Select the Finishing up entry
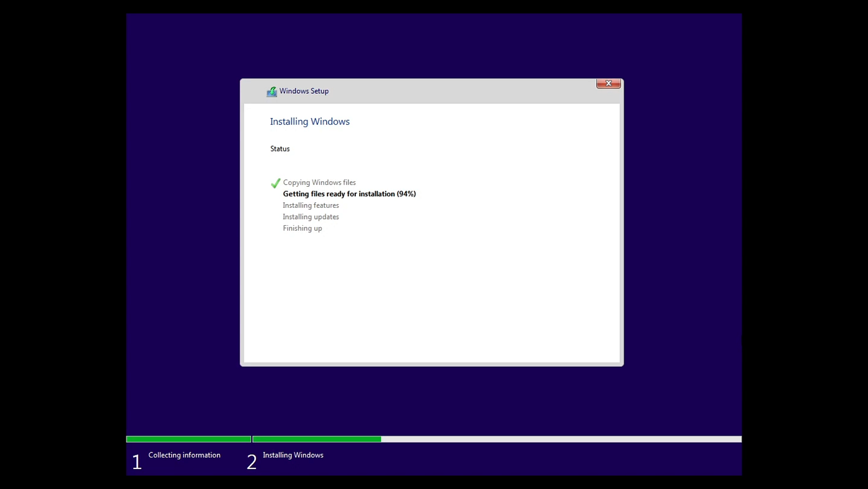 [x=302, y=228]
